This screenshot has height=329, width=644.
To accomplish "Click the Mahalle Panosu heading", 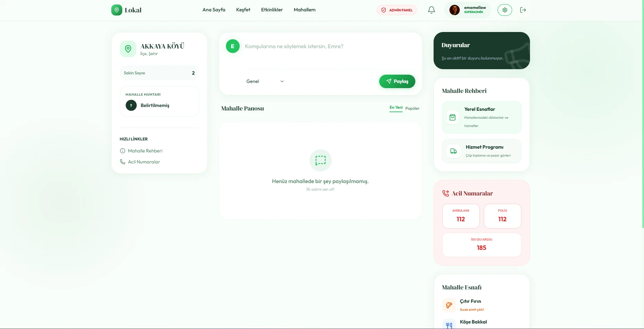I will 242,108.
